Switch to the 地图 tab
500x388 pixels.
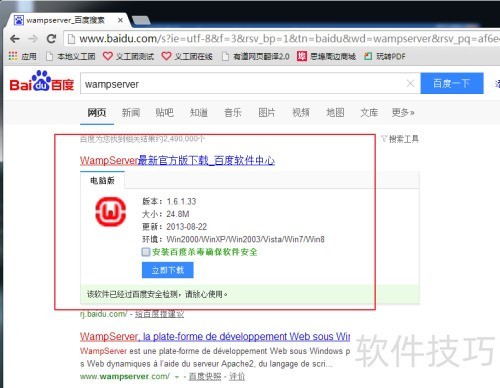[335, 113]
